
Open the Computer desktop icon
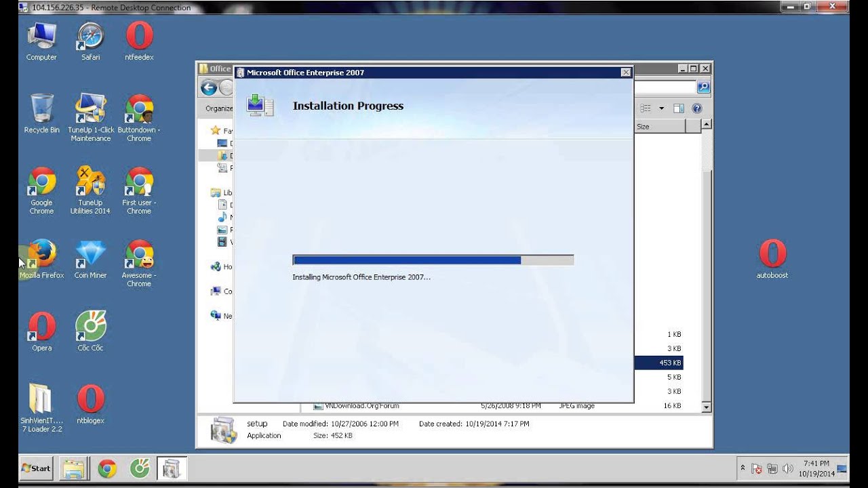(x=41, y=41)
